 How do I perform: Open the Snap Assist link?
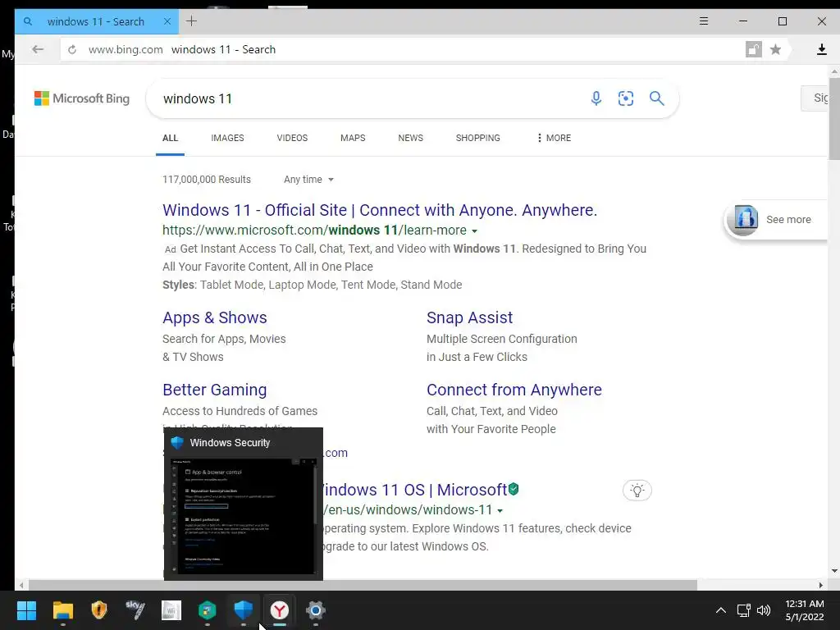[x=469, y=317]
